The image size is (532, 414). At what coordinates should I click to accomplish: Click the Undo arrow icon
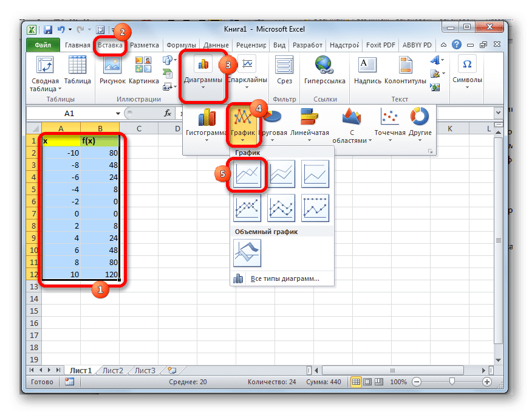click(61, 30)
